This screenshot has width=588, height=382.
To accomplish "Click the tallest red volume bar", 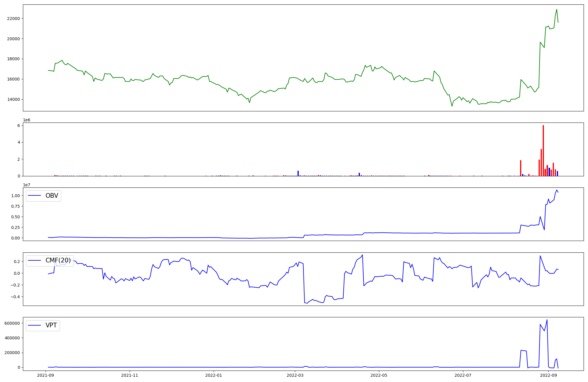I will (543, 150).
